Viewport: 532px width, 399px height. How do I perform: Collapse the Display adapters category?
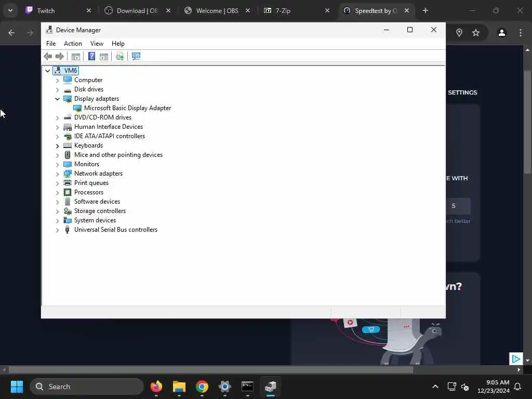coord(57,99)
